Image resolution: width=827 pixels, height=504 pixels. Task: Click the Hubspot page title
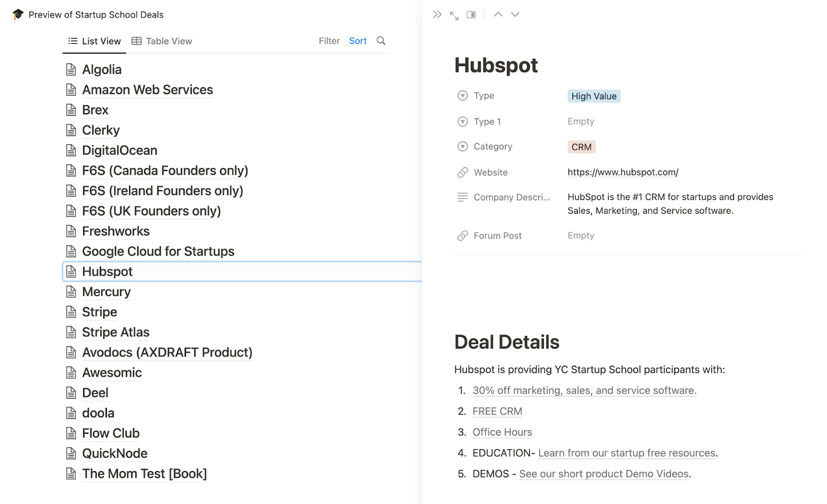496,66
